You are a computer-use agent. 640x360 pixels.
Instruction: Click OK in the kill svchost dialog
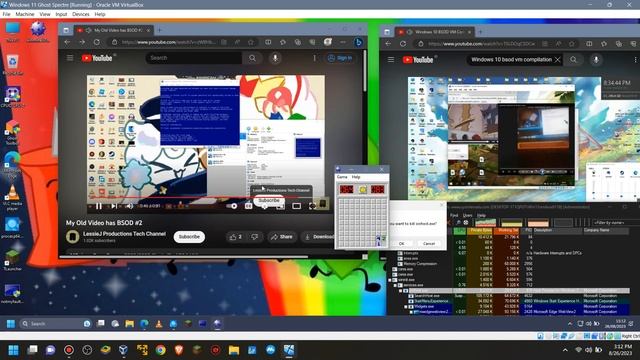401,244
